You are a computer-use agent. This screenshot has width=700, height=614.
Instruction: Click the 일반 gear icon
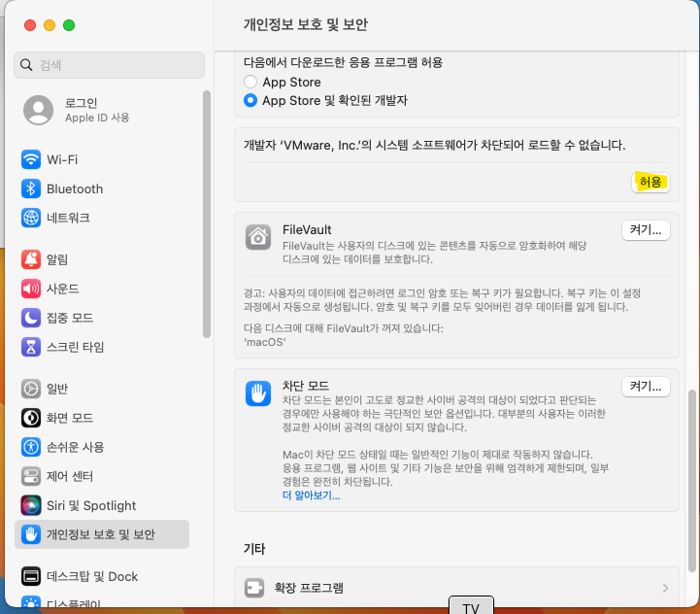pos(31,389)
